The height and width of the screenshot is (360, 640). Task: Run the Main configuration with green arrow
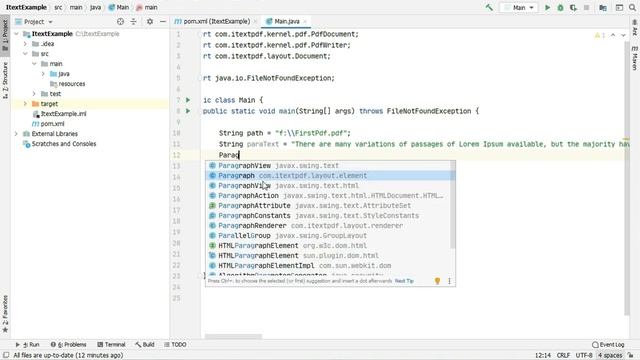point(547,7)
